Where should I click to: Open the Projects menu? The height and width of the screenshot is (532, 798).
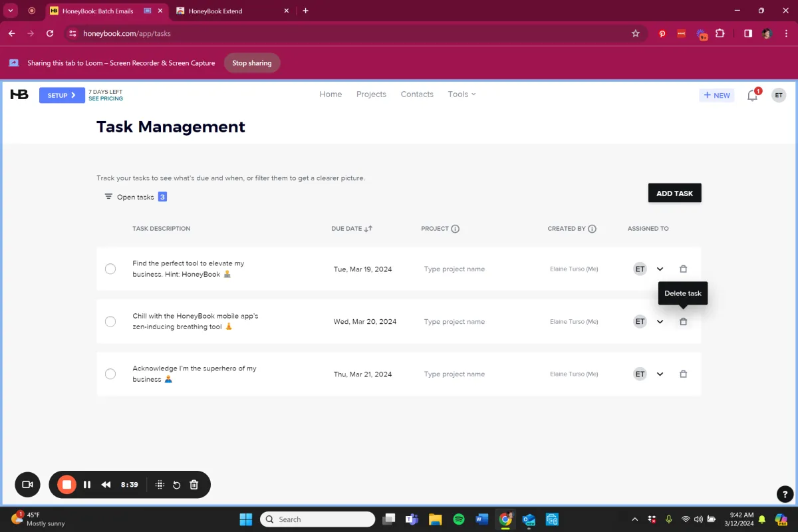tap(371, 94)
